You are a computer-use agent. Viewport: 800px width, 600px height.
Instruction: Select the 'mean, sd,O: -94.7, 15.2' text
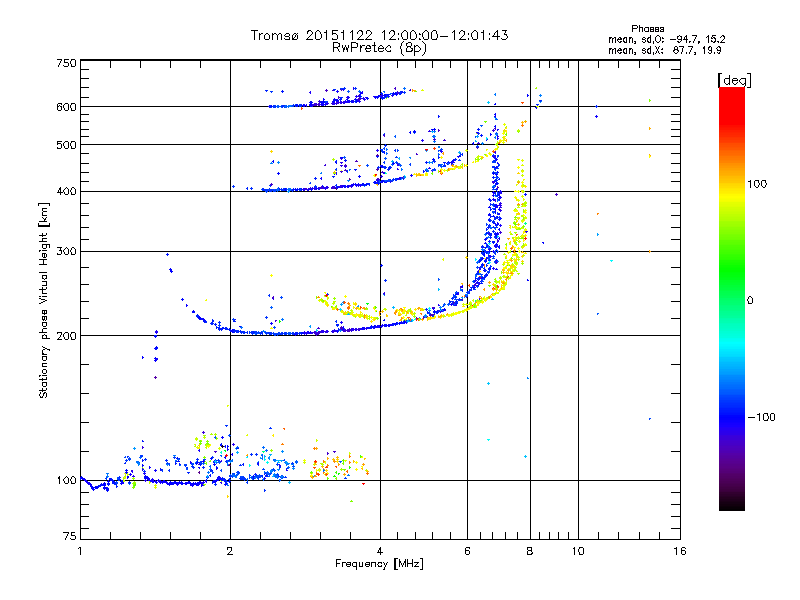click(666, 39)
